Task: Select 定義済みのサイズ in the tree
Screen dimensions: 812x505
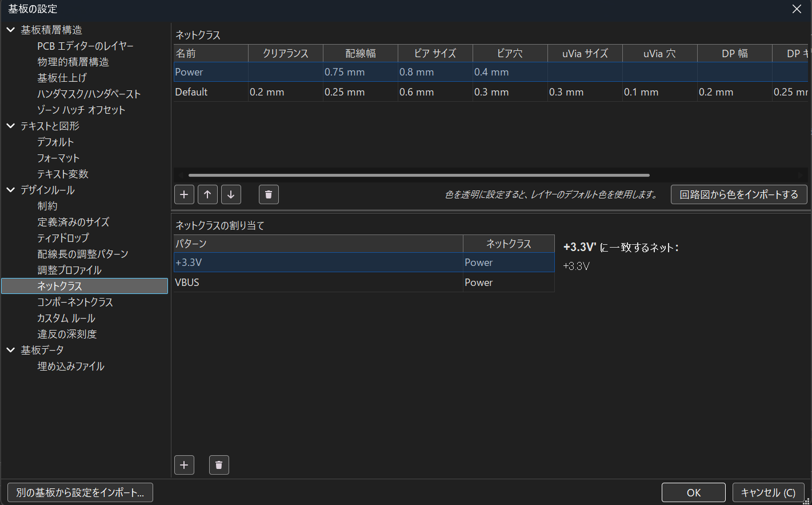Action: click(x=73, y=222)
